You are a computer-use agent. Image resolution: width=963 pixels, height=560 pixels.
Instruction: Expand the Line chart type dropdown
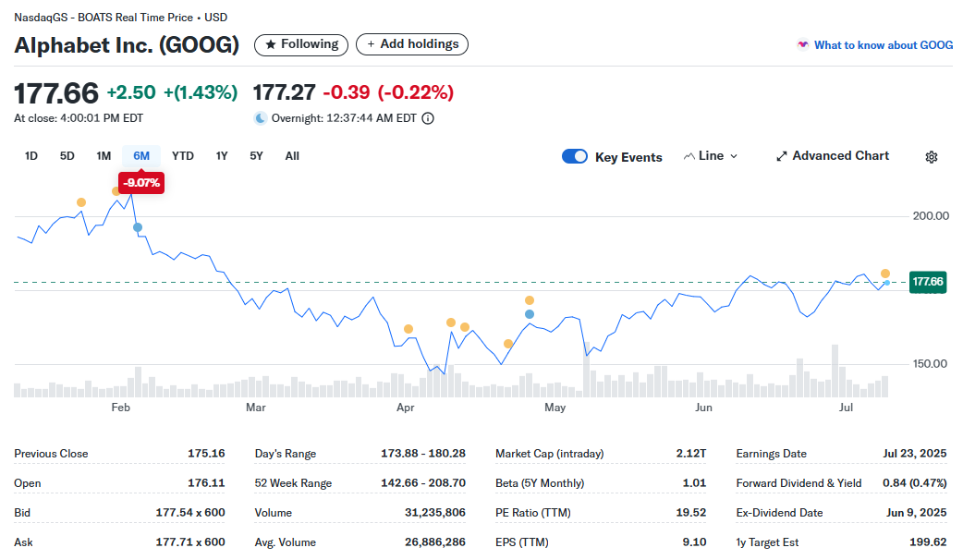coord(711,156)
